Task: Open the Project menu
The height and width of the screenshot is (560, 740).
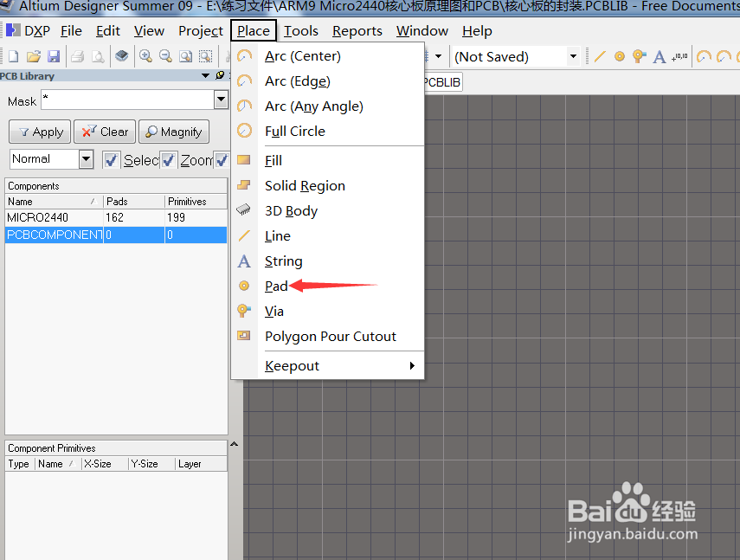Action: [x=201, y=31]
